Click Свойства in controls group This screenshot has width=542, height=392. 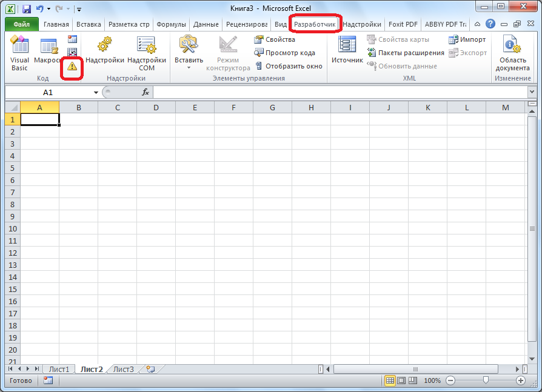pyautogui.click(x=275, y=39)
